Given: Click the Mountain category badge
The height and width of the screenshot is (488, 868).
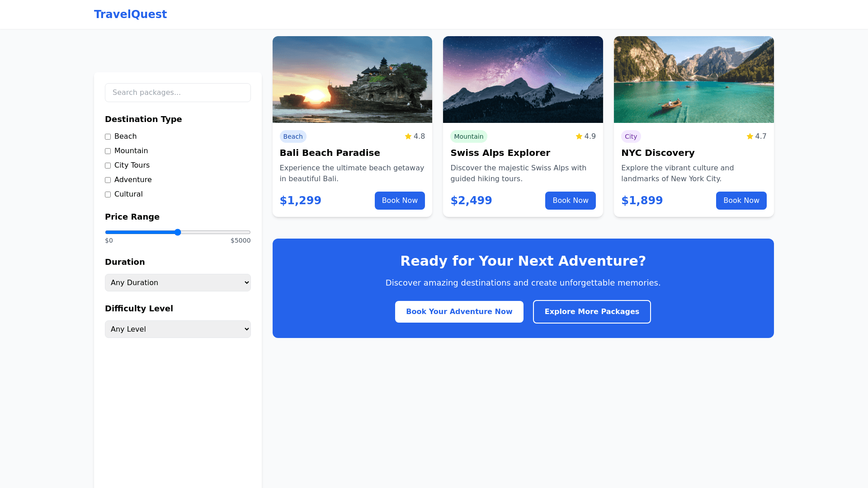Looking at the screenshot, I should [468, 136].
